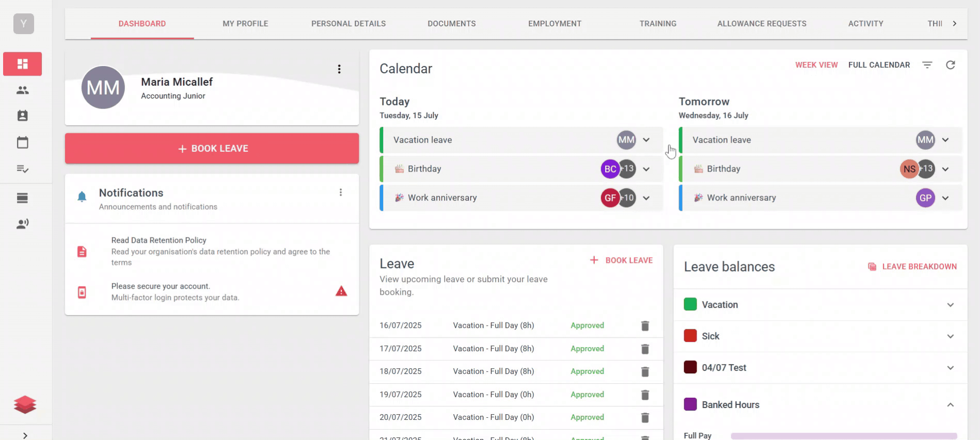Click the Maria Micallef MM avatar

coord(103,87)
